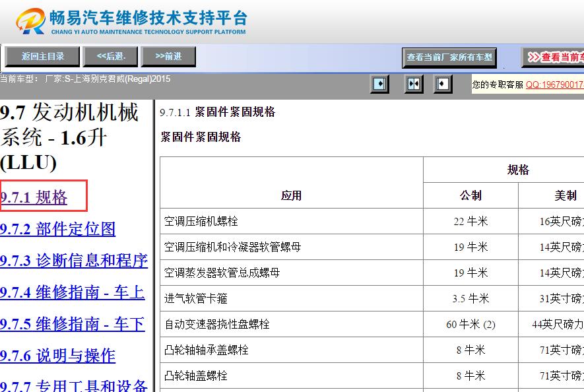Click the 公制 column header
The image size is (584, 392).
pyautogui.click(x=470, y=195)
